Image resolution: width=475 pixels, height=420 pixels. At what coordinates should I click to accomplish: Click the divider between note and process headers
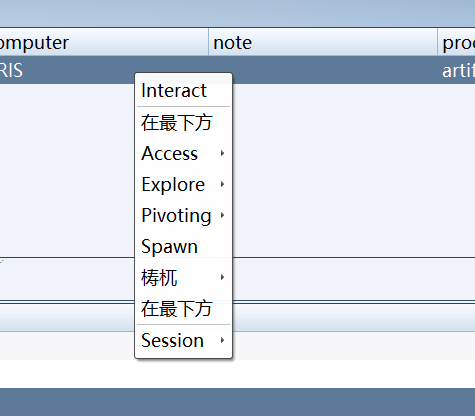(437, 42)
